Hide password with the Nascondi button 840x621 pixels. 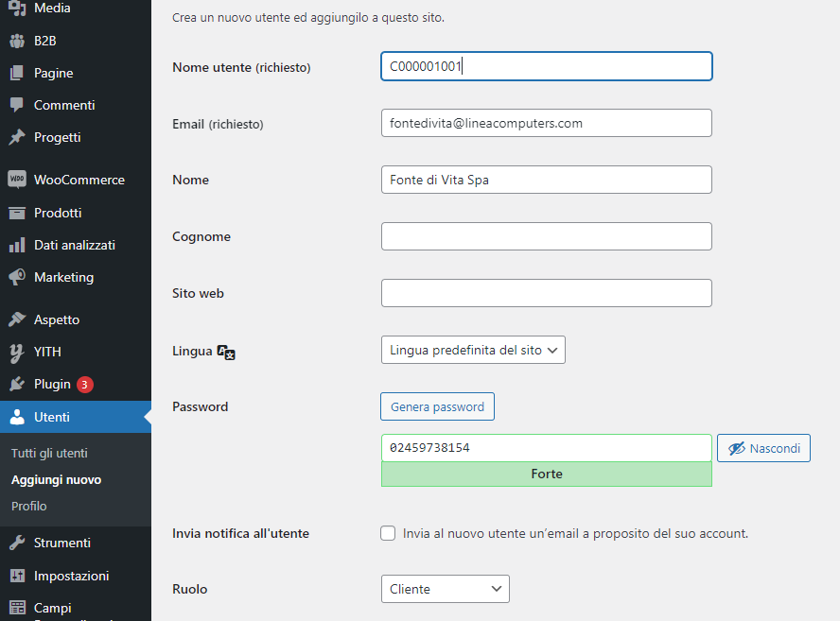point(763,448)
